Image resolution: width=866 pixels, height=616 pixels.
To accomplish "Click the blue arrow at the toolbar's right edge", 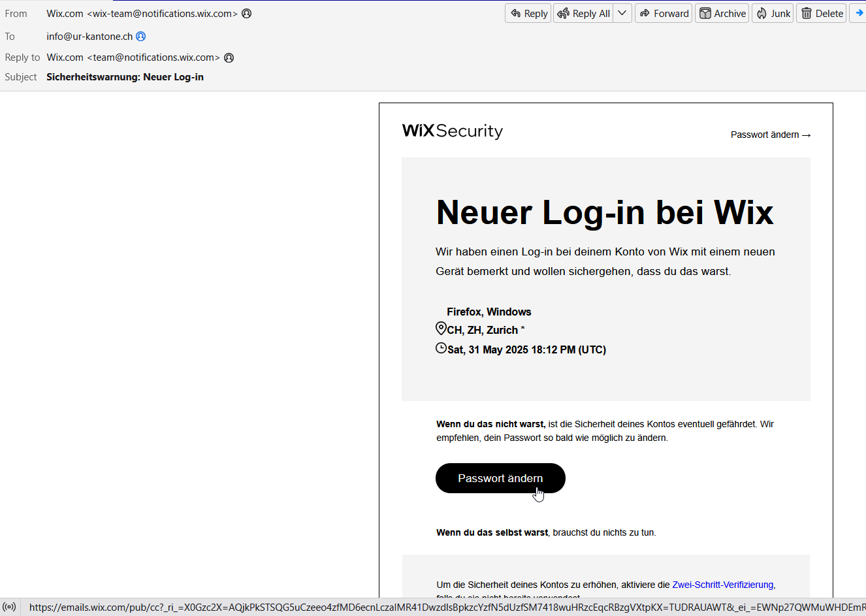I will click(859, 14).
